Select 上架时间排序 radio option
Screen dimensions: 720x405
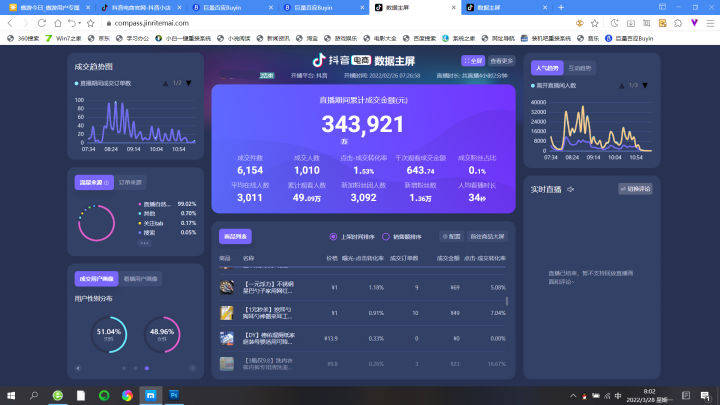pos(334,237)
